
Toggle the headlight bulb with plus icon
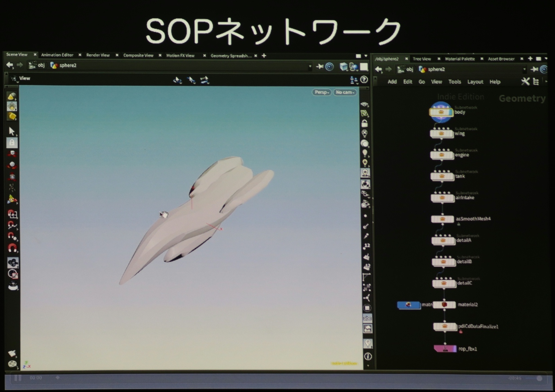click(365, 162)
